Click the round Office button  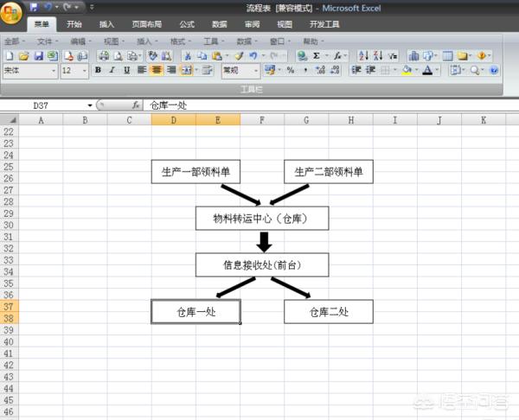(12, 16)
